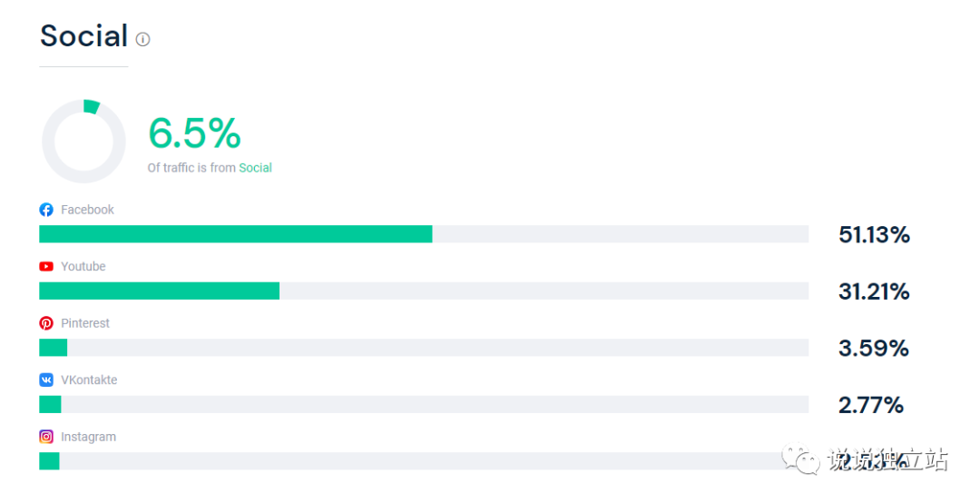Open the green Social link

(x=255, y=168)
